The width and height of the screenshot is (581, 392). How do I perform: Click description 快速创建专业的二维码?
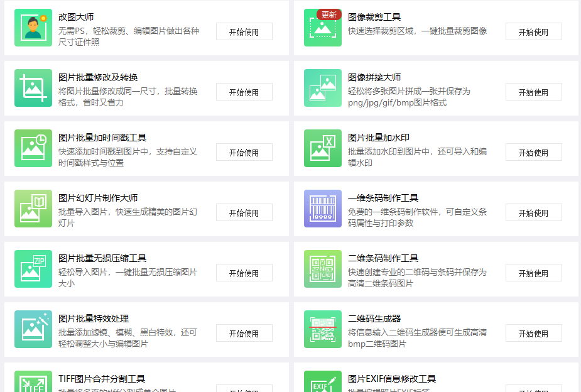[417, 278]
